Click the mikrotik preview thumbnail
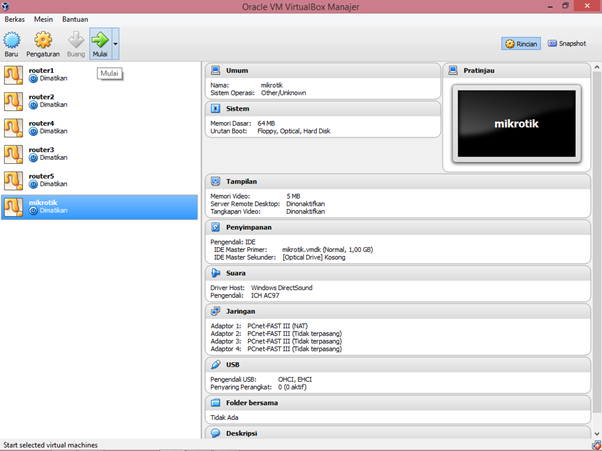 click(x=517, y=124)
